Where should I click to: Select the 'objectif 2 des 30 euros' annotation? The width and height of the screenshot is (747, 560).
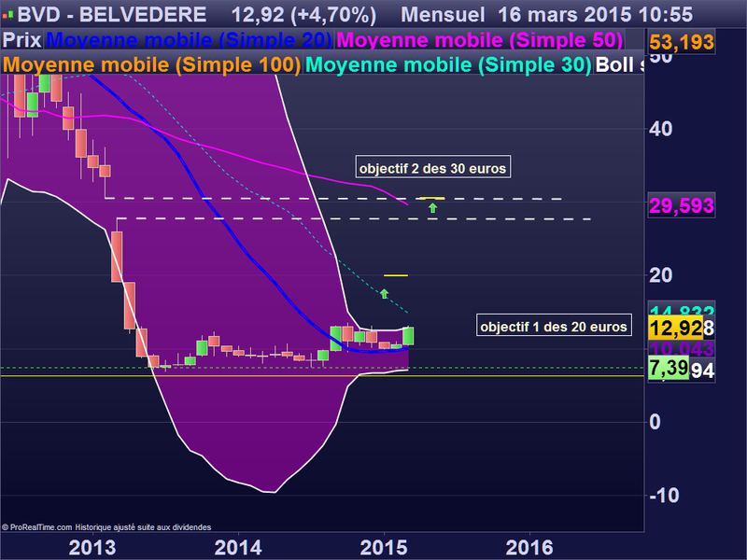coord(432,168)
